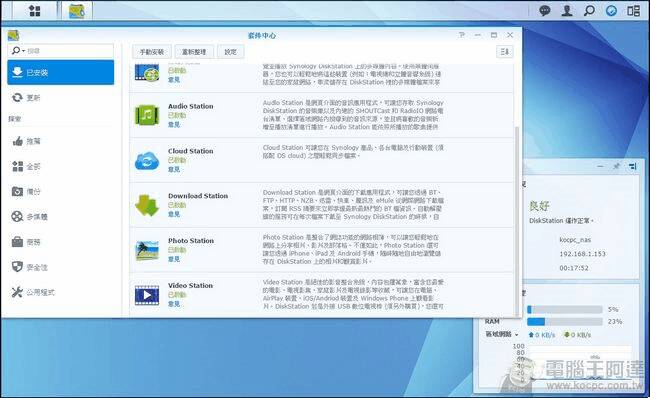This screenshot has height=398, width=650.
Task: Expand the search filter arrow beside magnifier
Action: point(24,51)
